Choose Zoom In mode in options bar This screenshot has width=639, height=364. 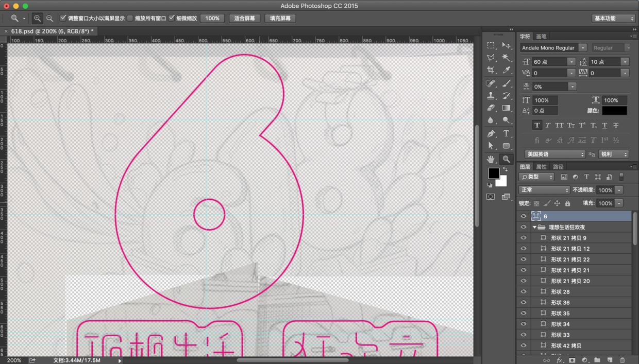tap(38, 18)
